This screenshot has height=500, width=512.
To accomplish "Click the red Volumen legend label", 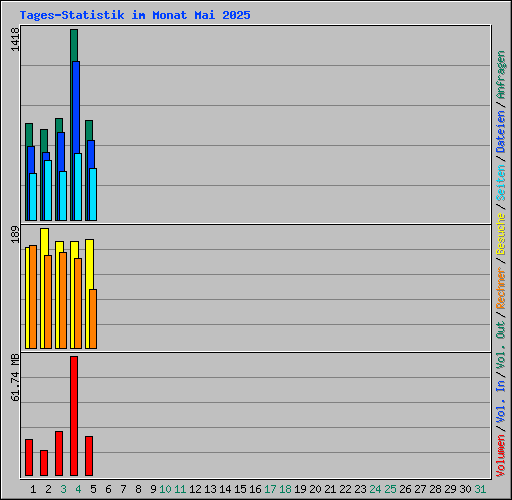I will (x=501, y=455).
